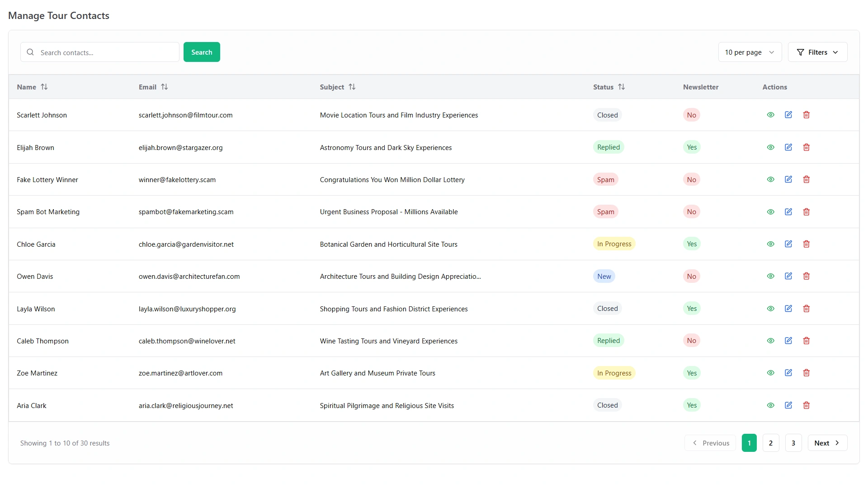This screenshot has height=488, width=868.
Task: Click the Newsletter column header
Action: coord(701,87)
